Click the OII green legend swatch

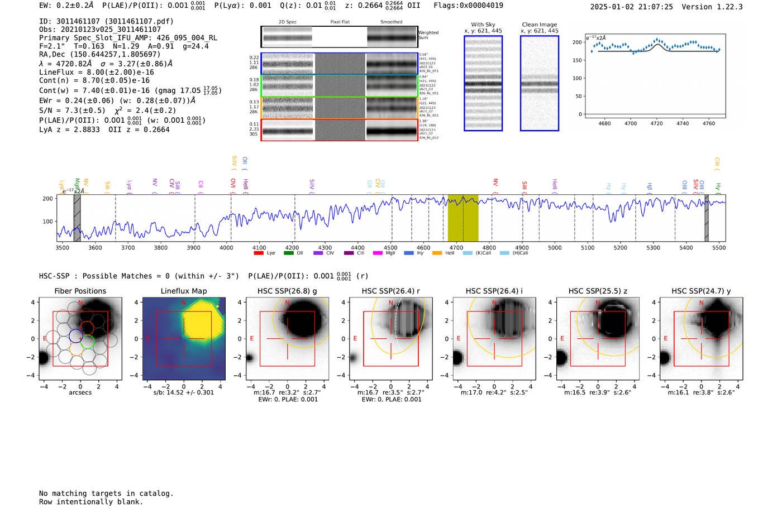288,253
